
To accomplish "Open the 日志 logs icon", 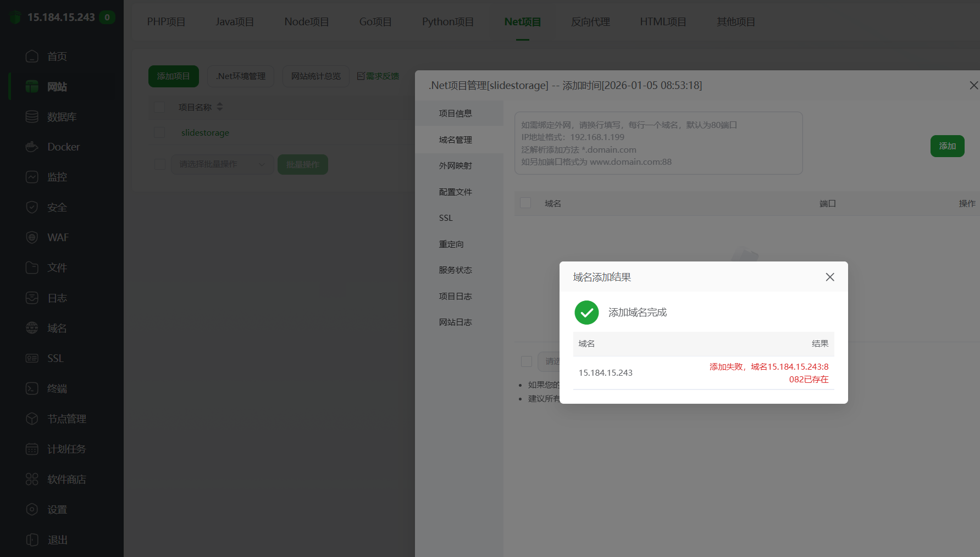I will [32, 298].
